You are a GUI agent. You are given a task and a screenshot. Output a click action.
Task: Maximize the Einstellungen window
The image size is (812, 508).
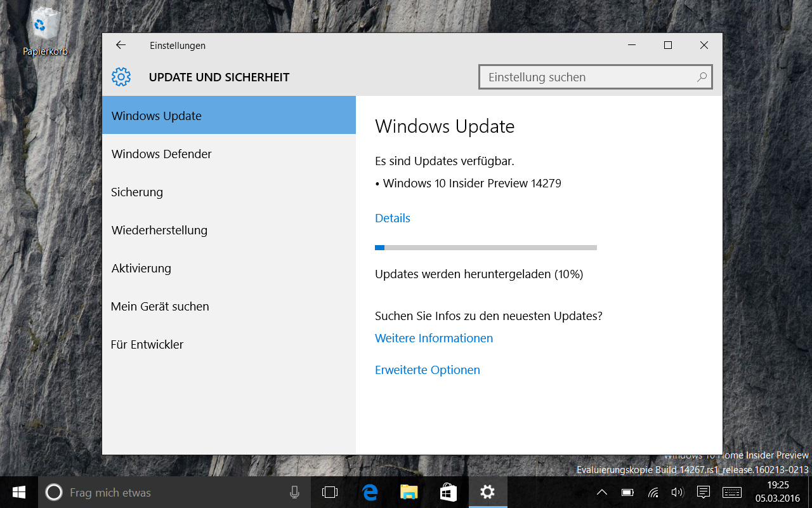(x=667, y=45)
